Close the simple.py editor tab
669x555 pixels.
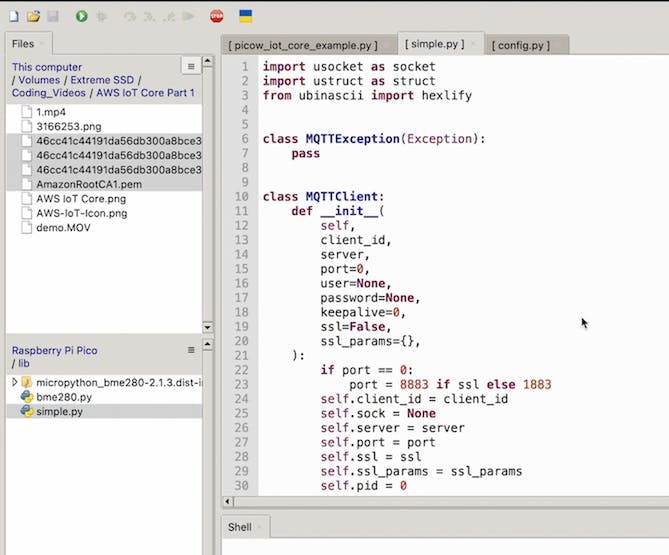click(x=474, y=44)
